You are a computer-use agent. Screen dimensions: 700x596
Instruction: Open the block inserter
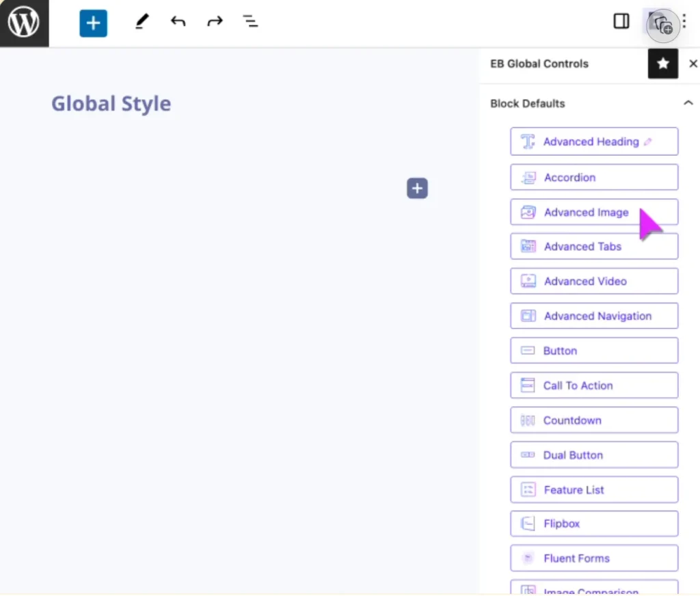click(93, 23)
